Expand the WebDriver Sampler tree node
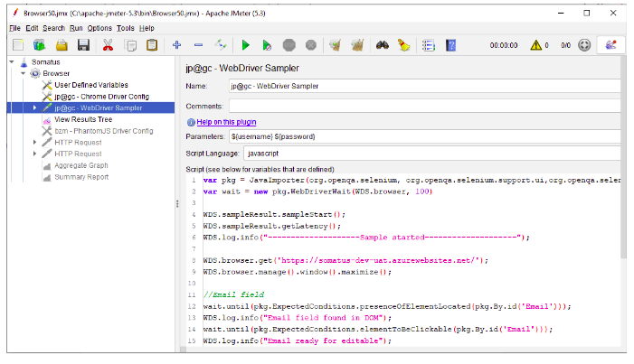This screenshot has height=364, width=634. [x=34, y=107]
